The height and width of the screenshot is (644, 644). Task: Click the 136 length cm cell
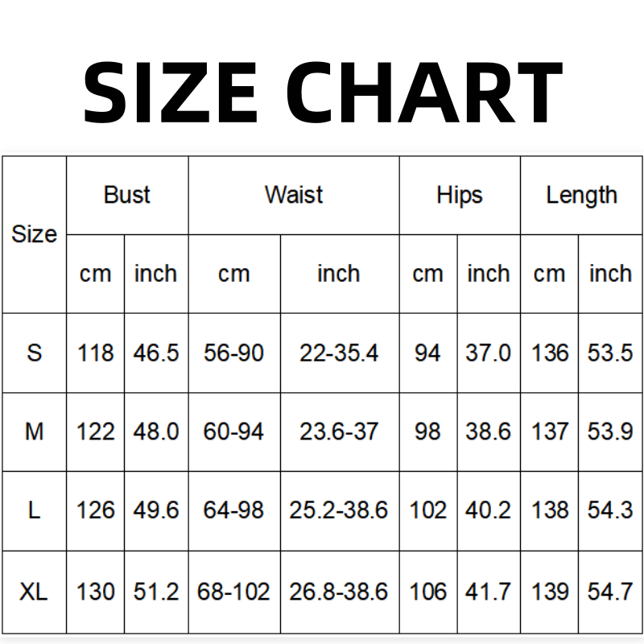[x=550, y=353]
